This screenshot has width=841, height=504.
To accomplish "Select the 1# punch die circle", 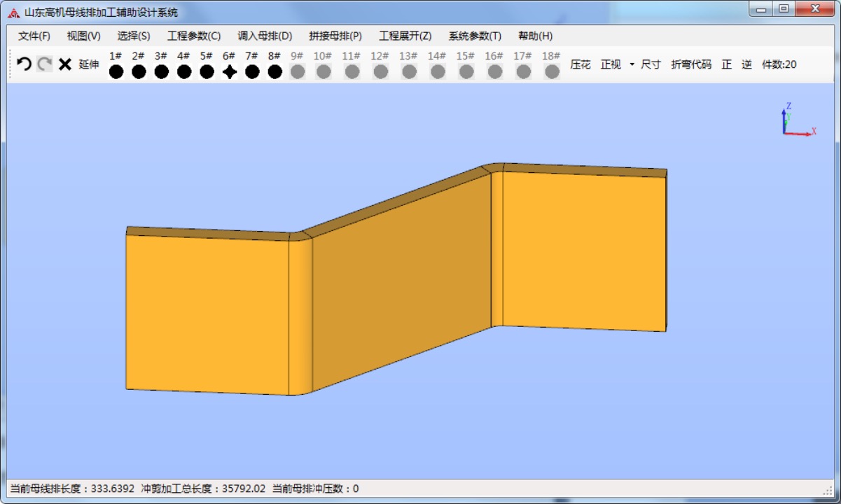I will point(116,71).
